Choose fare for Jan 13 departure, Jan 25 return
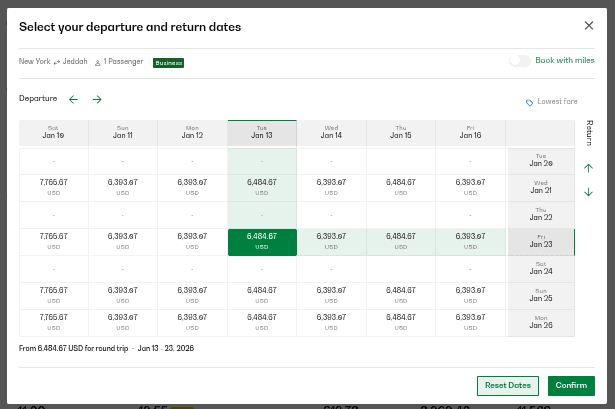615x409 pixels. (262, 296)
